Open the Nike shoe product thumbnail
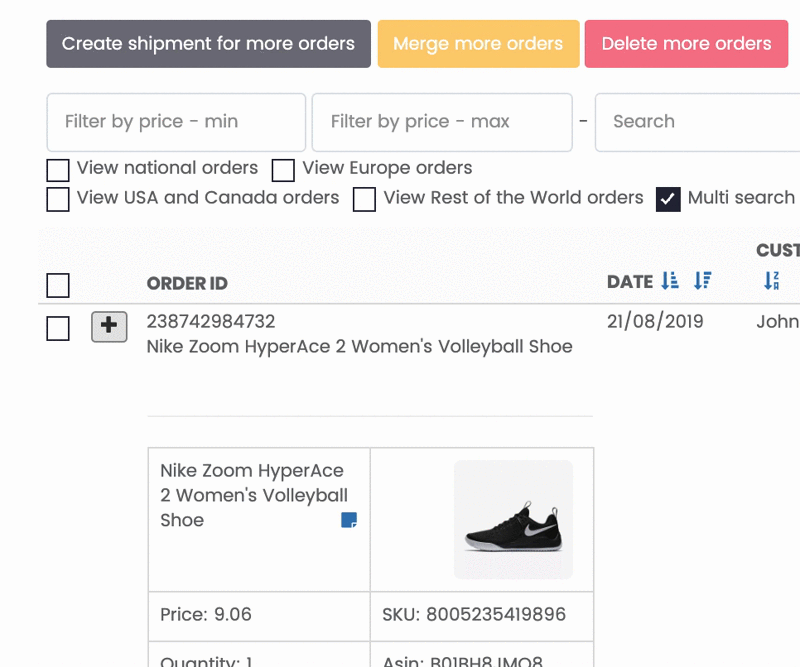Viewport: 800px width, 667px height. [513, 520]
